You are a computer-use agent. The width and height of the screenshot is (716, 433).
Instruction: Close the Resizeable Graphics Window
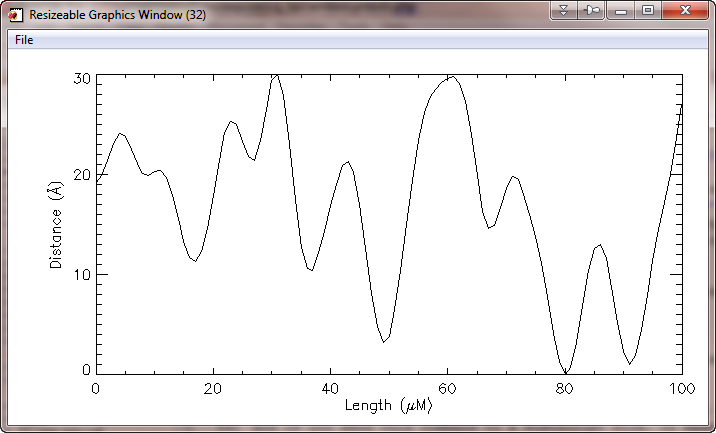coord(685,10)
